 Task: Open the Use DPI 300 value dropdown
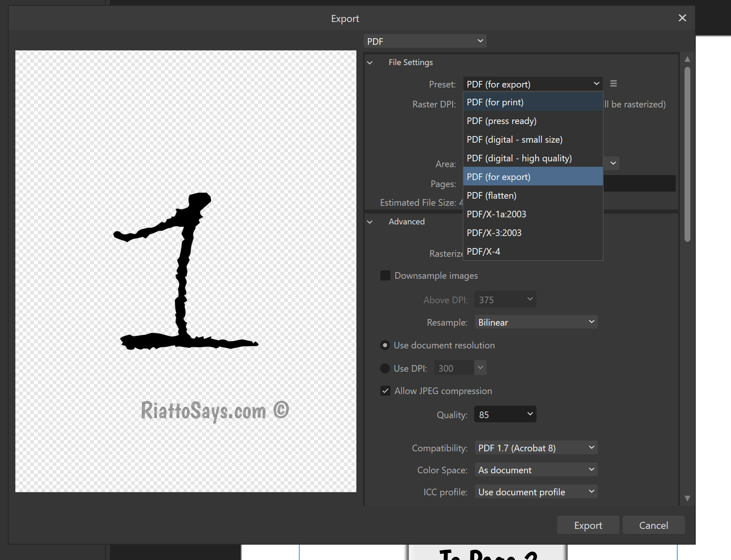[x=480, y=368]
